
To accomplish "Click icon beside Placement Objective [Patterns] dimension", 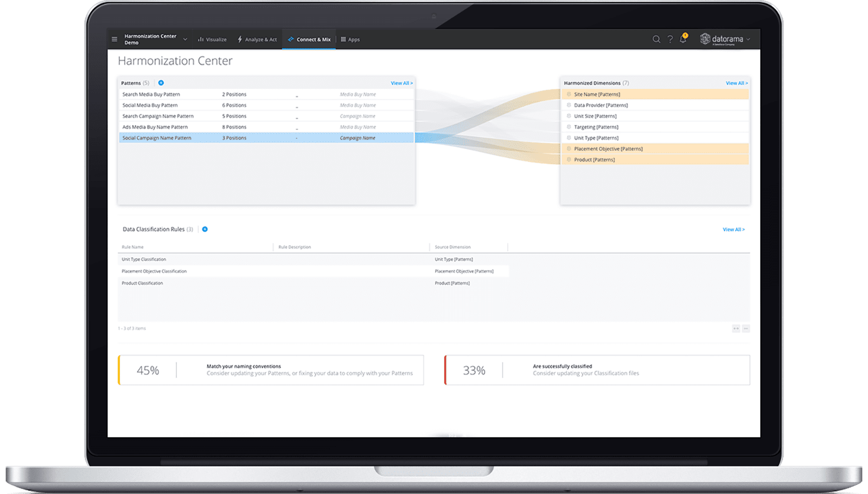I will click(x=569, y=149).
